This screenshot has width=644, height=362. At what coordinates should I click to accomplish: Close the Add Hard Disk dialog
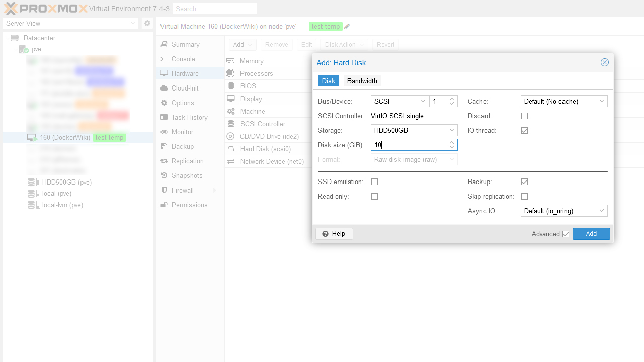[604, 62]
